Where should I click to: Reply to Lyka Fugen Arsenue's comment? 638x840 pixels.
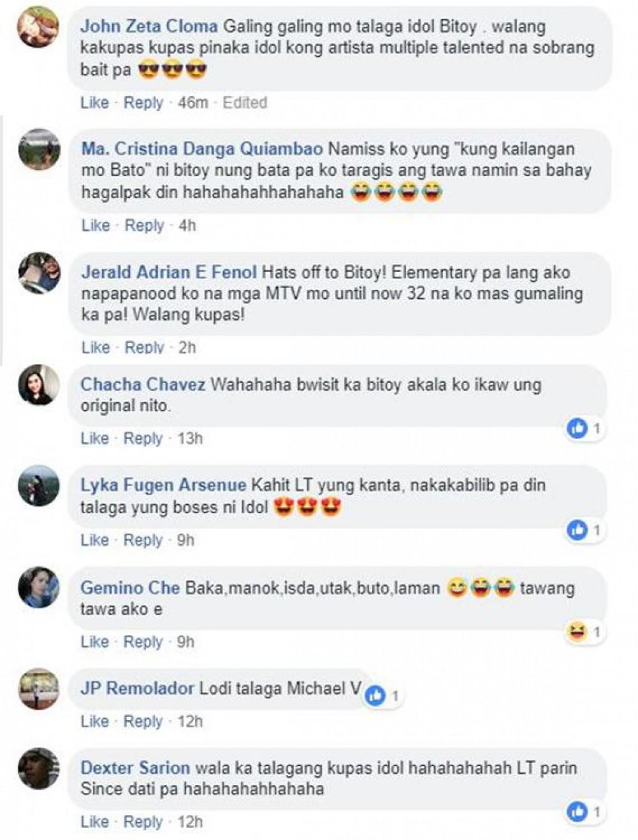[143, 540]
